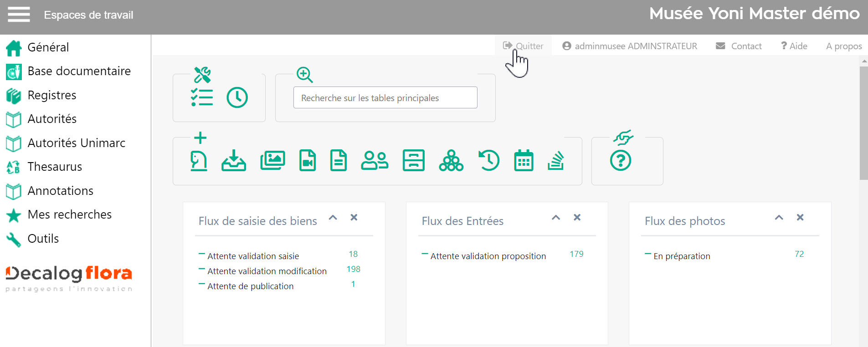Open the help question mark circle icon

[x=621, y=161]
